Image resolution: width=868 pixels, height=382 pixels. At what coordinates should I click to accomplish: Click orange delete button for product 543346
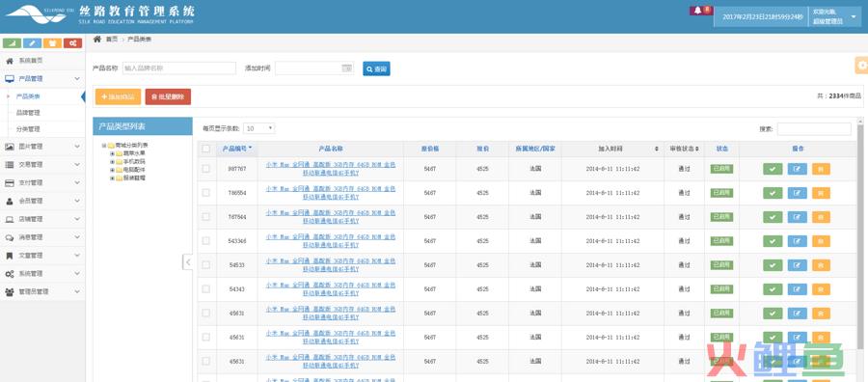click(821, 241)
